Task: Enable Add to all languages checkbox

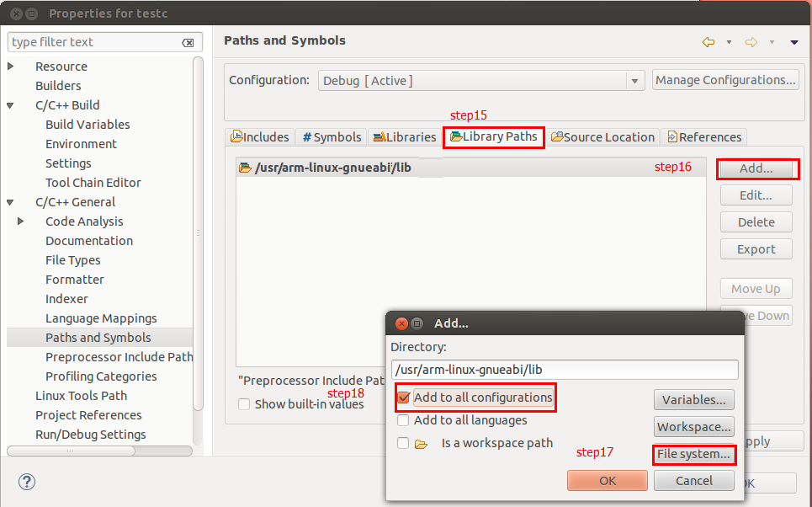Action: point(403,420)
